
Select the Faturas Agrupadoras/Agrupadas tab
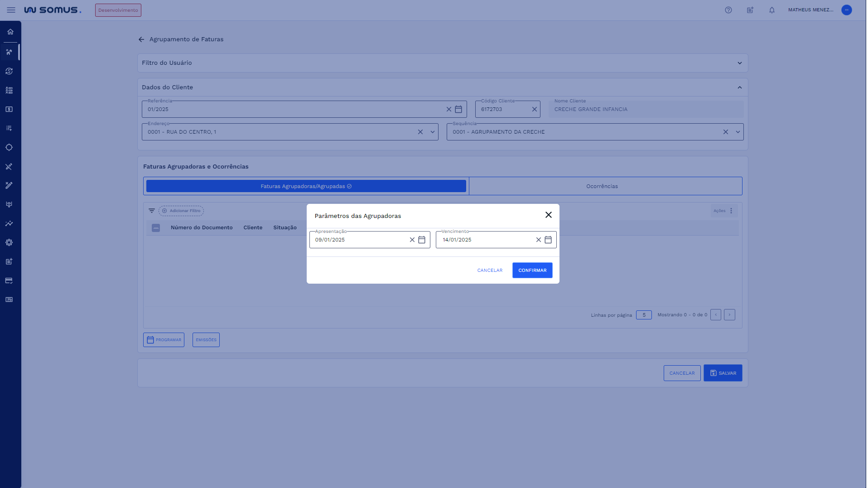(x=306, y=186)
